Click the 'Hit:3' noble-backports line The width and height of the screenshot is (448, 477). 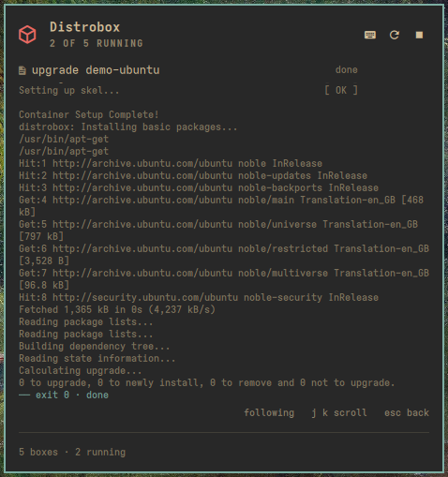coord(199,187)
